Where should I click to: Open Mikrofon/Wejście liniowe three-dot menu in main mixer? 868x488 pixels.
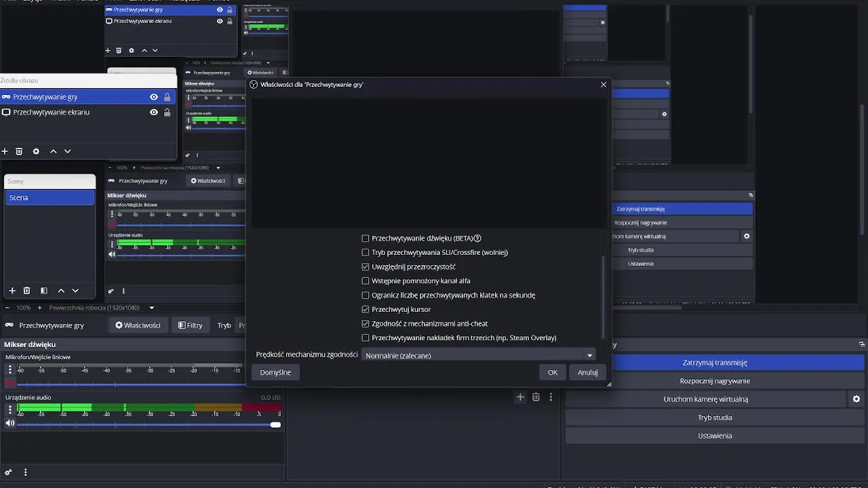point(9,369)
